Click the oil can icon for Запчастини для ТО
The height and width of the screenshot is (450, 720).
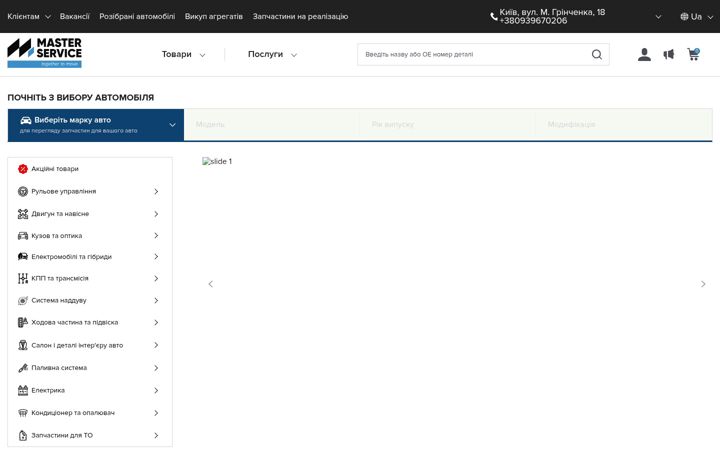22,435
